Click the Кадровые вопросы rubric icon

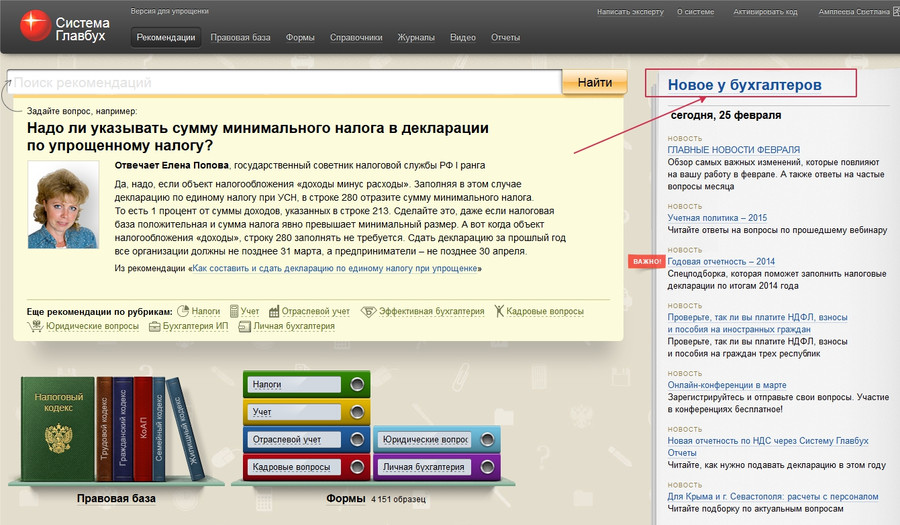click(x=499, y=311)
